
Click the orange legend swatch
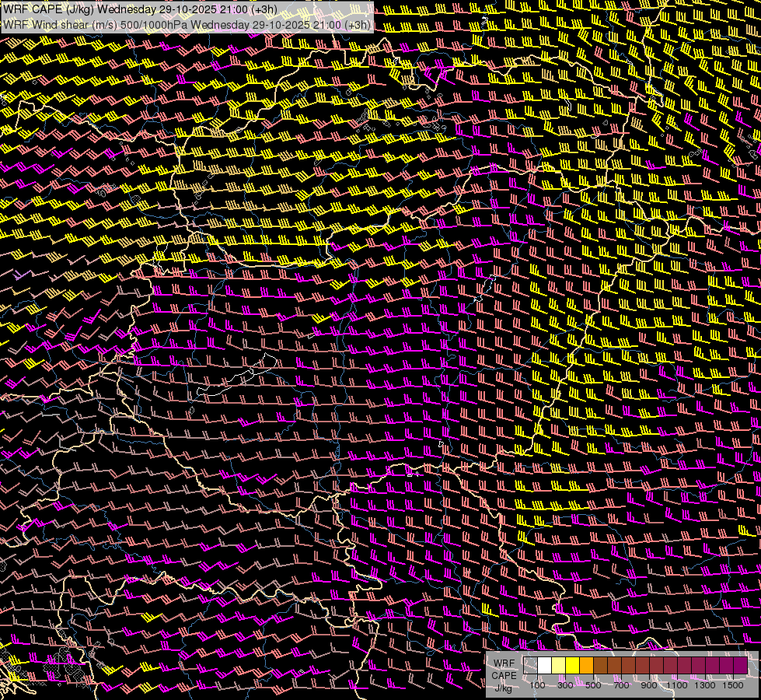pos(587,666)
